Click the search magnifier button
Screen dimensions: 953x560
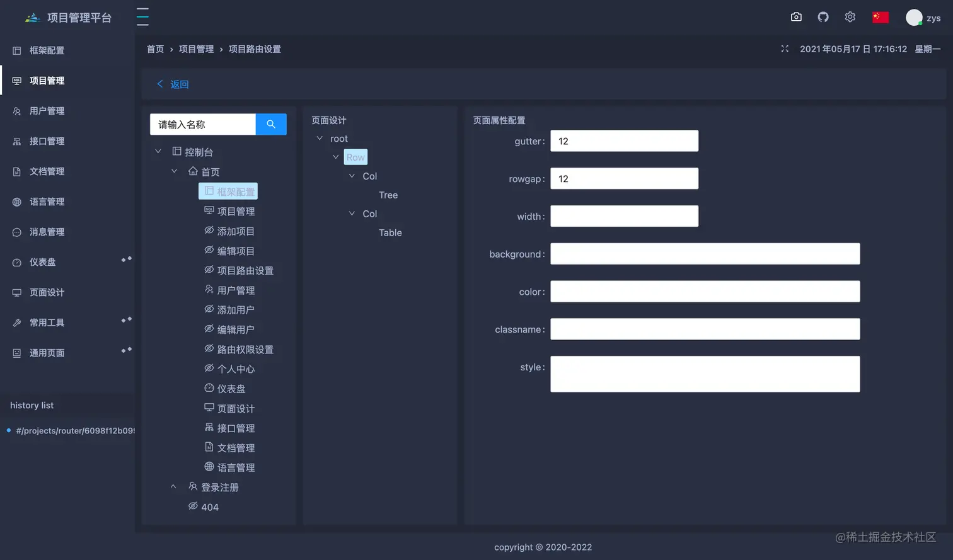[271, 124]
